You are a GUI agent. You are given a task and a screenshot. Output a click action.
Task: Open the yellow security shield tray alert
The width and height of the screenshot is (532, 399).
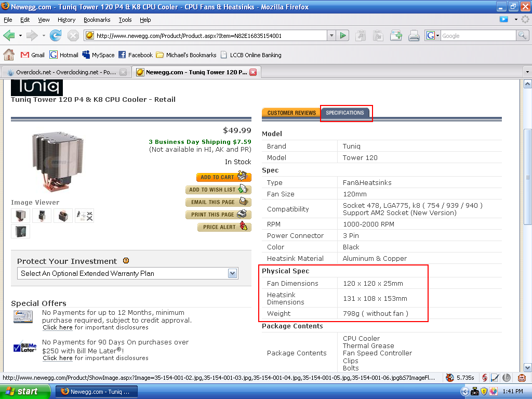(484, 392)
